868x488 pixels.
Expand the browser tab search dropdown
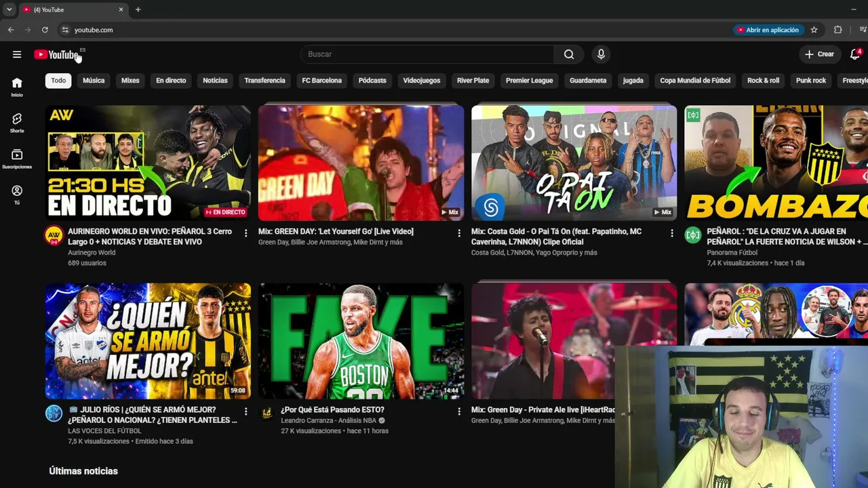coord(9,9)
